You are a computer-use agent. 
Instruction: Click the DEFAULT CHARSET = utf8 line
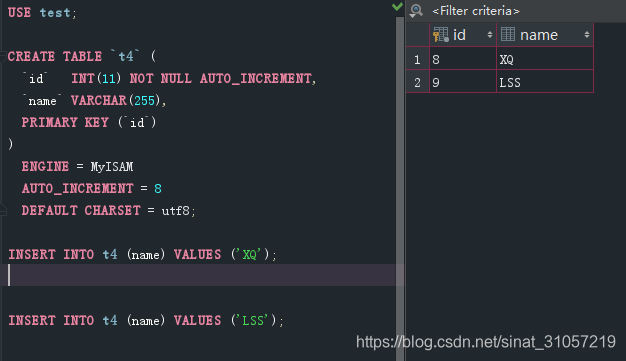(109, 210)
